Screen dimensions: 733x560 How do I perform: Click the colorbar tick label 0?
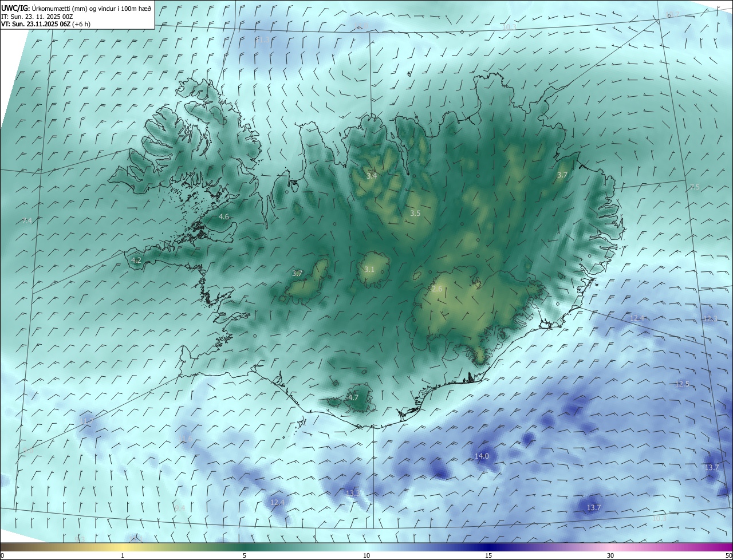click(x=2, y=555)
